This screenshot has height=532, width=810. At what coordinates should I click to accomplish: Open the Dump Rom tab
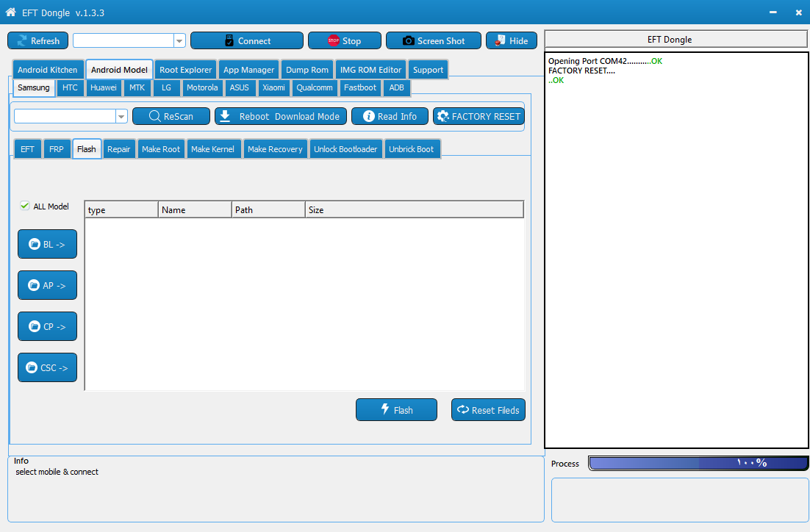tap(307, 70)
